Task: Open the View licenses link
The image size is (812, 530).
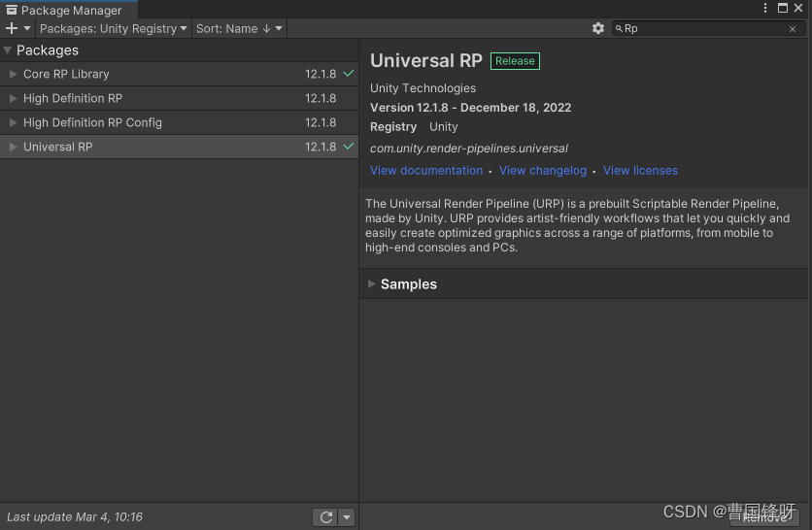Action: (x=640, y=170)
